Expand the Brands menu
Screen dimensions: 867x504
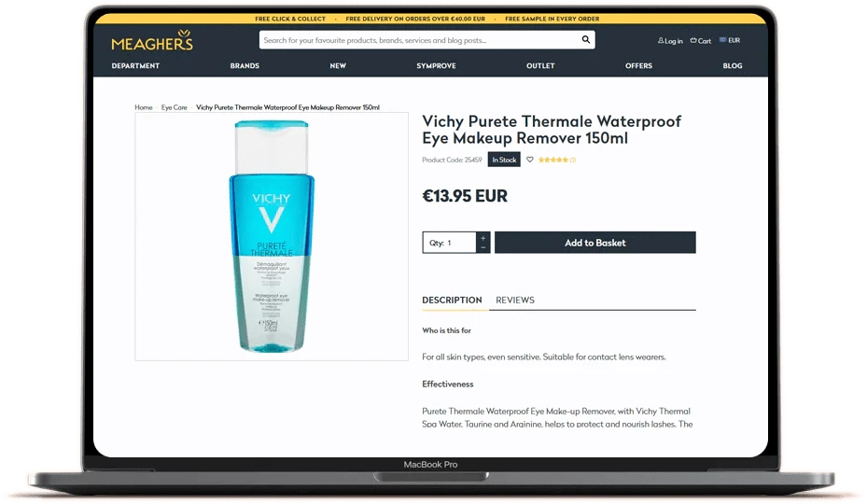pyautogui.click(x=245, y=66)
